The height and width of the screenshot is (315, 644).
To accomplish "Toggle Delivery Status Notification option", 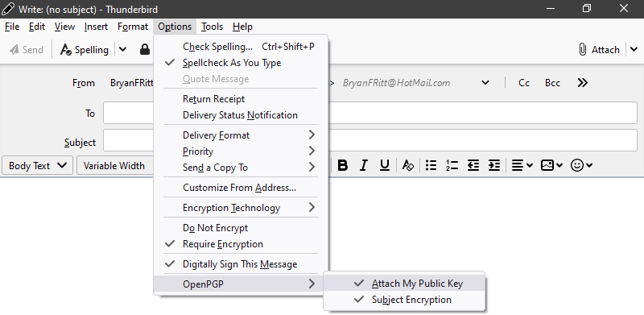I will click(240, 115).
